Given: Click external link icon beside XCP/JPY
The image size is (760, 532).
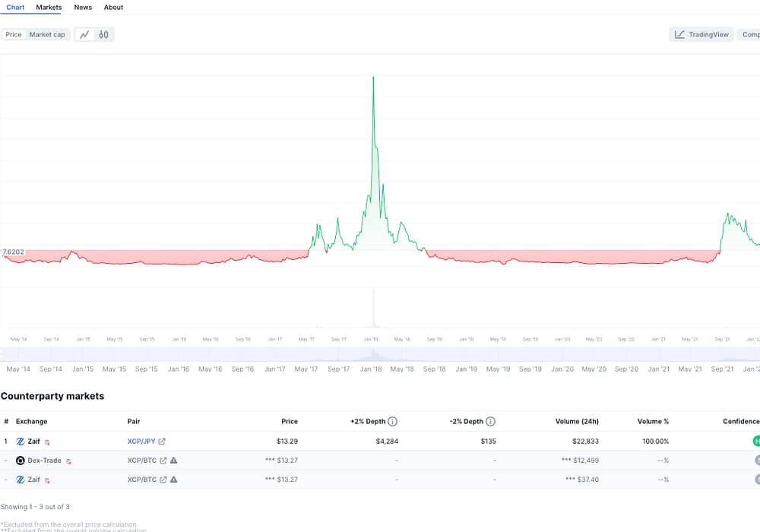Looking at the screenshot, I should click(x=162, y=441).
